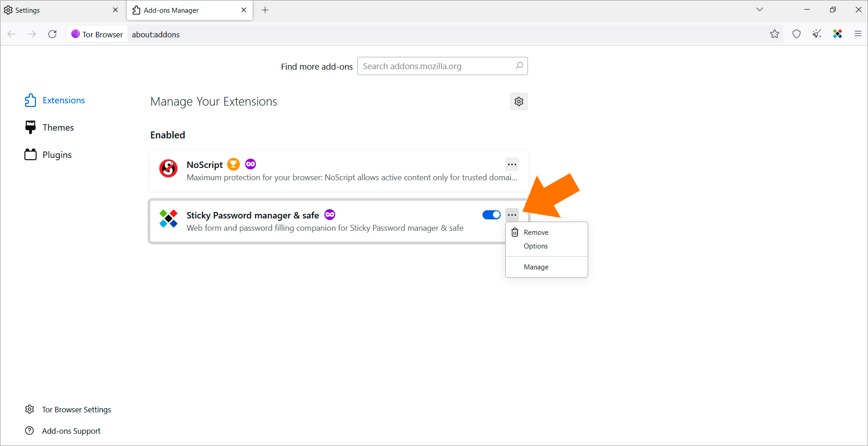This screenshot has height=446, width=868.
Task: Minimize the browser window
Action: pyautogui.click(x=807, y=10)
